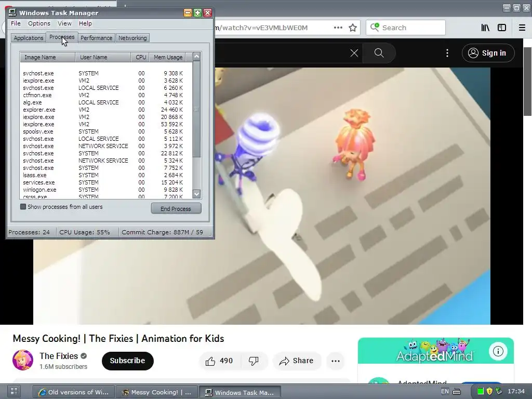
Task: Open the Options menu in Task Manager
Action: pos(39,23)
